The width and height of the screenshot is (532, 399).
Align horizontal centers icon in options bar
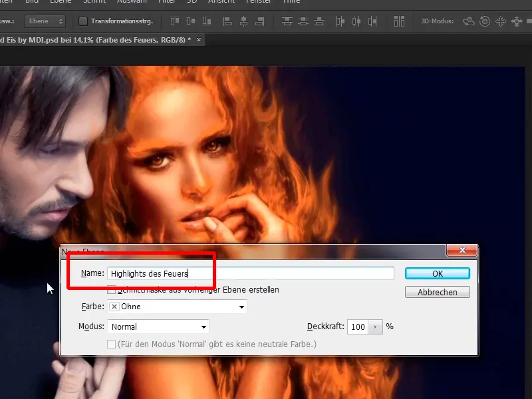pyautogui.click(x=243, y=21)
